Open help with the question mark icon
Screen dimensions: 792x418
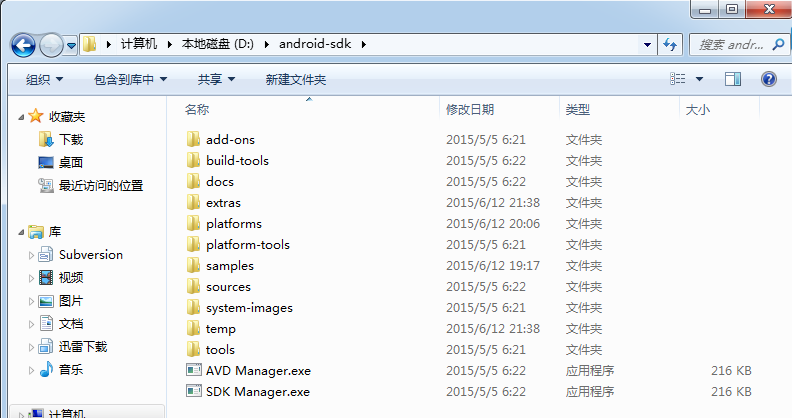[x=769, y=79]
